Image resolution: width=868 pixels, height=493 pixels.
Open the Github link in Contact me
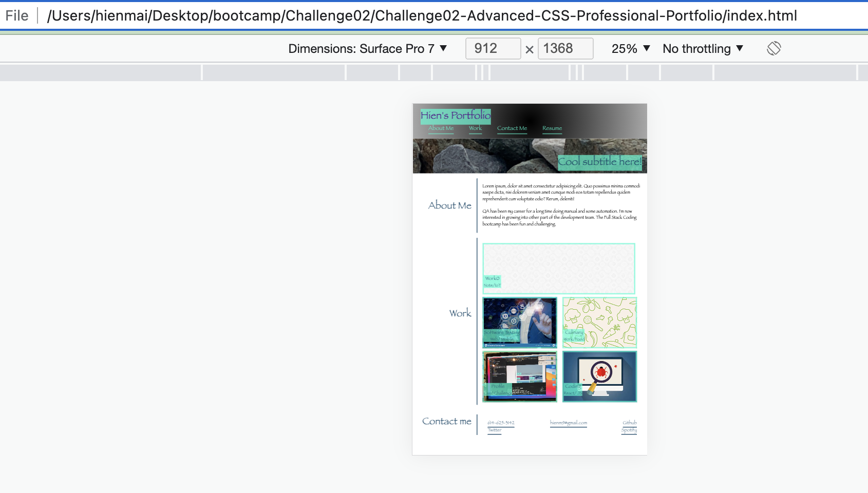(629, 423)
